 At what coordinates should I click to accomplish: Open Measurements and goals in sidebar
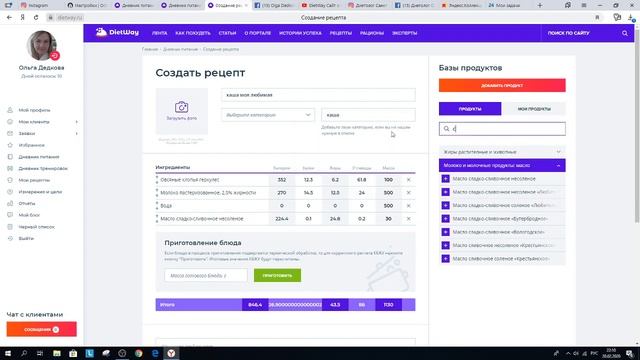pos(40,191)
